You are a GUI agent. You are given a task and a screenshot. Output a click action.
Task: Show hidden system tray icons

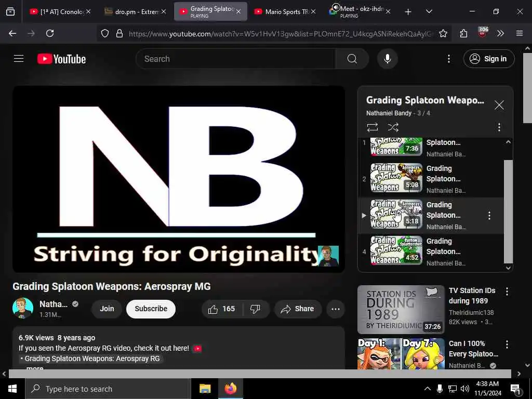pos(428,389)
